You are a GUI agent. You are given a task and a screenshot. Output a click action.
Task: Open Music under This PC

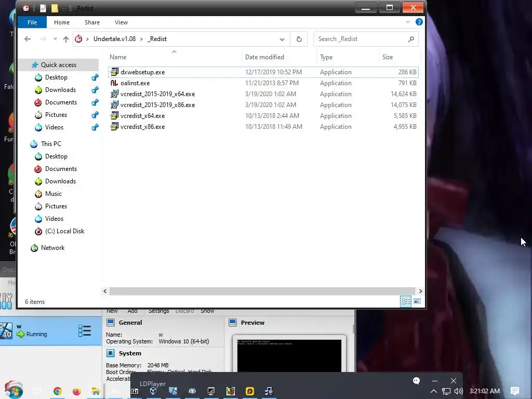pos(54,194)
